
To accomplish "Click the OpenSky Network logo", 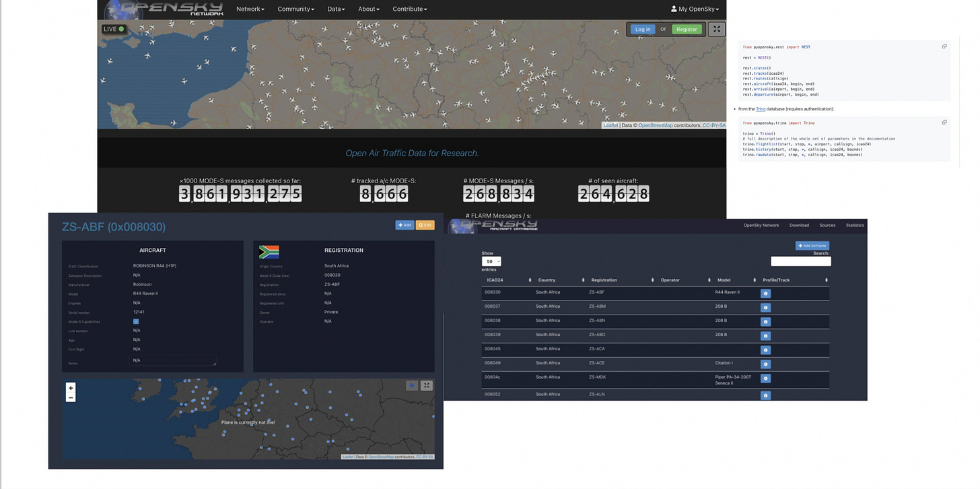I will pos(163,9).
